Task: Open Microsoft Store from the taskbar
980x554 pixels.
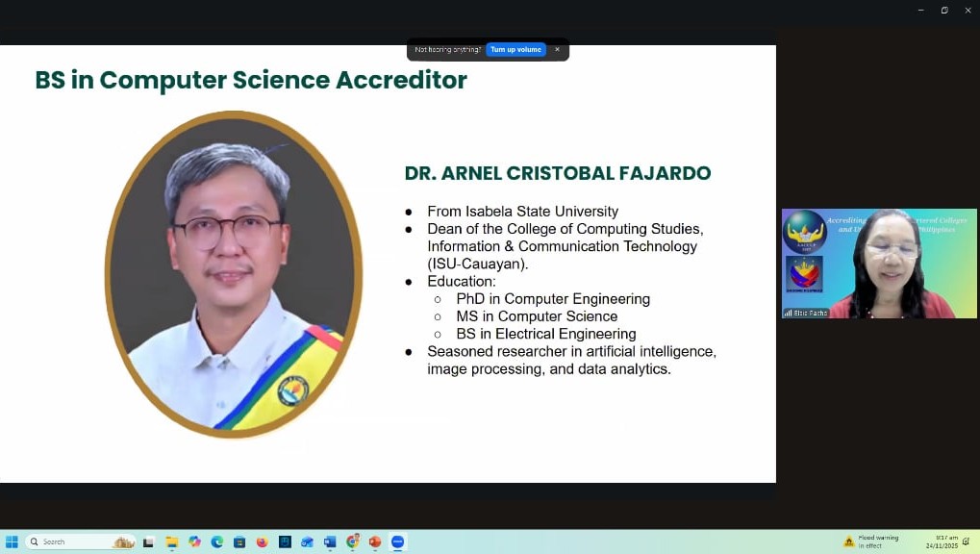Action: 239,541
